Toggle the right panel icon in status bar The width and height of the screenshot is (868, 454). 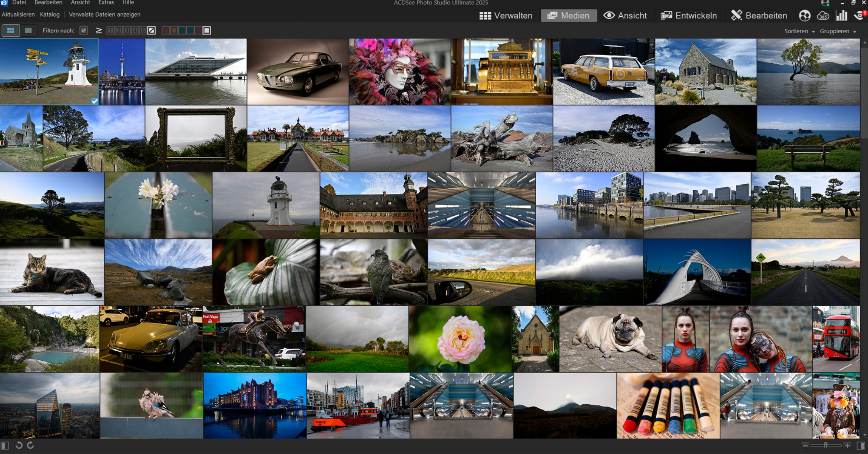point(861,445)
